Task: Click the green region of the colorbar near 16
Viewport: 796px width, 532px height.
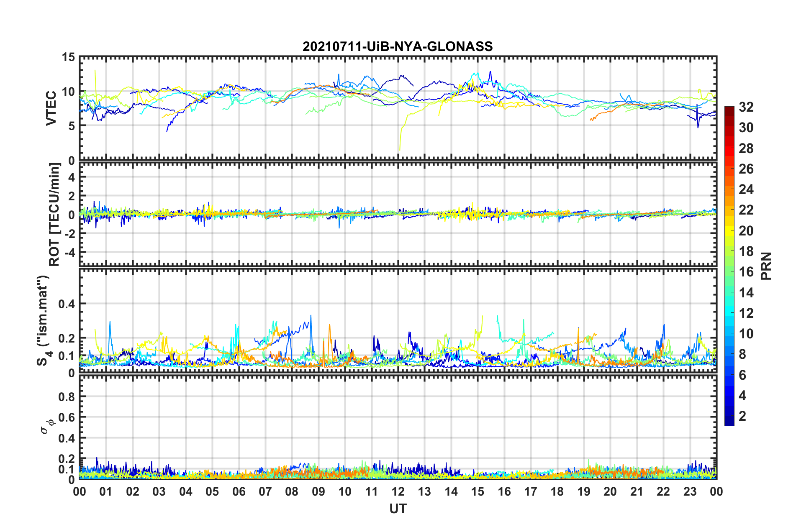Action: point(729,271)
